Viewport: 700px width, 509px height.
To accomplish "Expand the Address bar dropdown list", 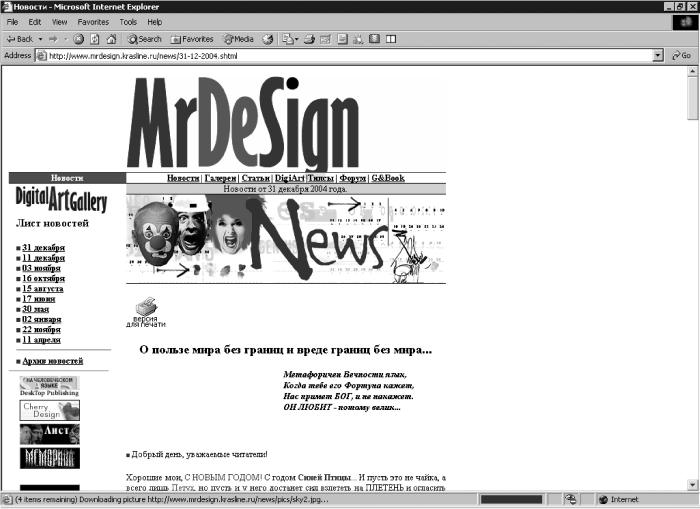I will click(x=658, y=56).
